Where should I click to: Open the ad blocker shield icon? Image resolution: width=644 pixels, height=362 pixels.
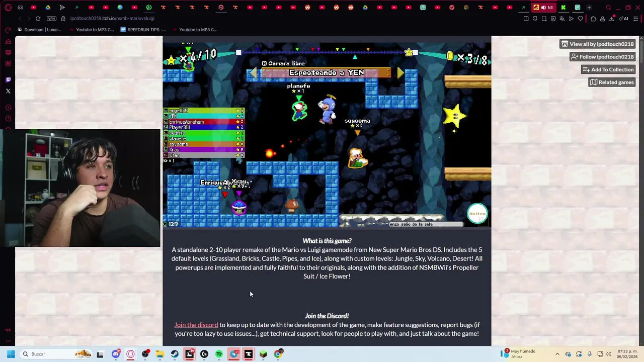point(553,19)
